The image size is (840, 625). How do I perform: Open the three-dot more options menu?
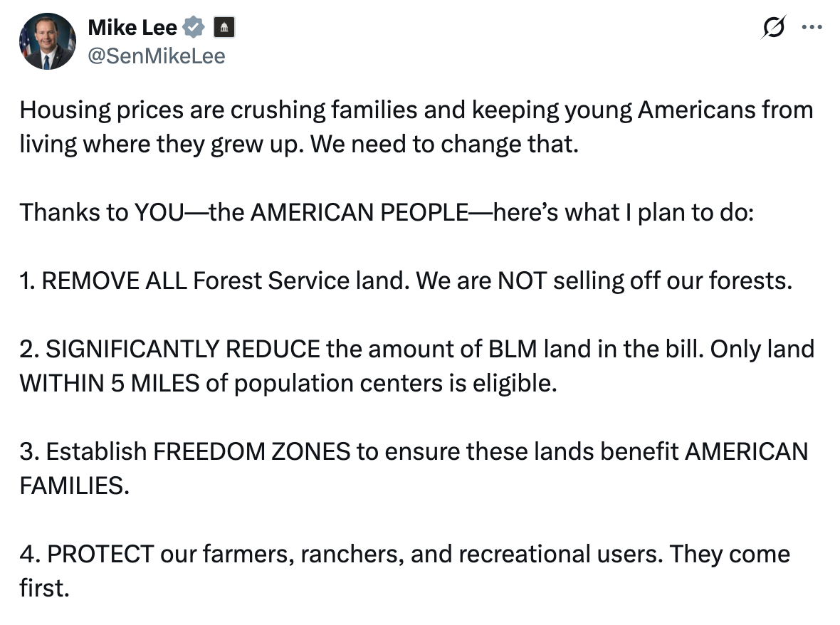pyautogui.click(x=811, y=28)
